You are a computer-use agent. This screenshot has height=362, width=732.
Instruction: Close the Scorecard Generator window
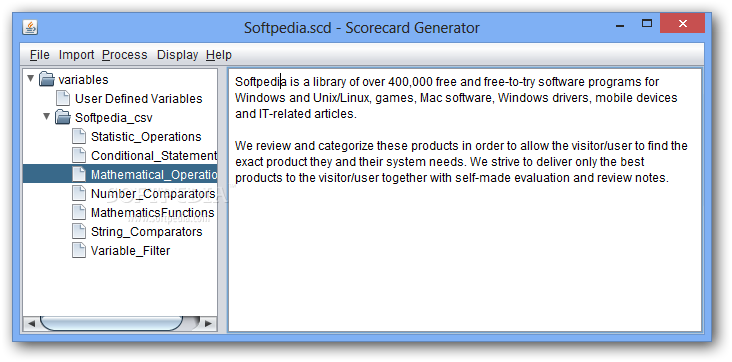coord(683,24)
